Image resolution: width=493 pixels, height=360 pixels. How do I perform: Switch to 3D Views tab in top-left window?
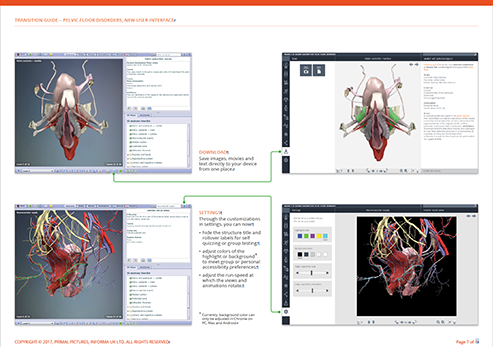click(x=132, y=115)
